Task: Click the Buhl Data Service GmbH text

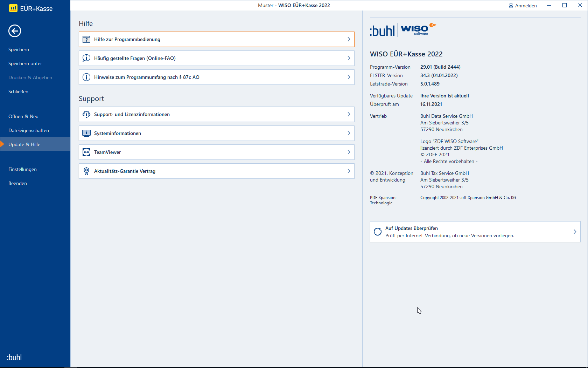Action: click(x=447, y=116)
